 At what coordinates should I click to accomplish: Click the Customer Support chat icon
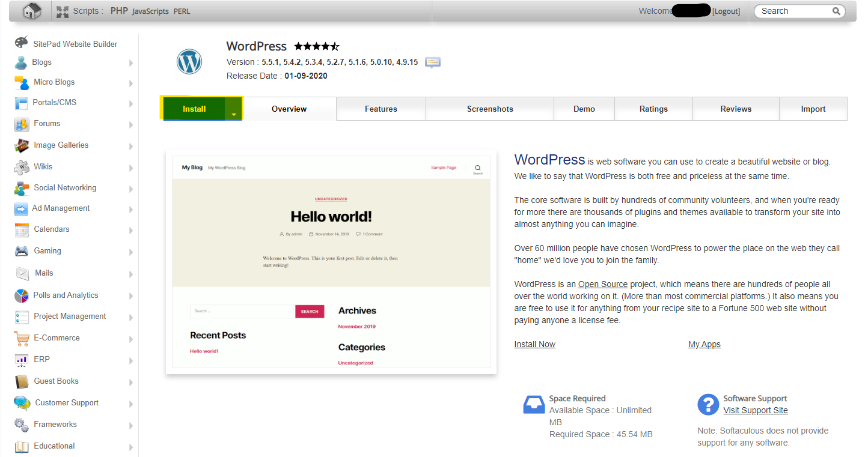(x=22, y=403)
